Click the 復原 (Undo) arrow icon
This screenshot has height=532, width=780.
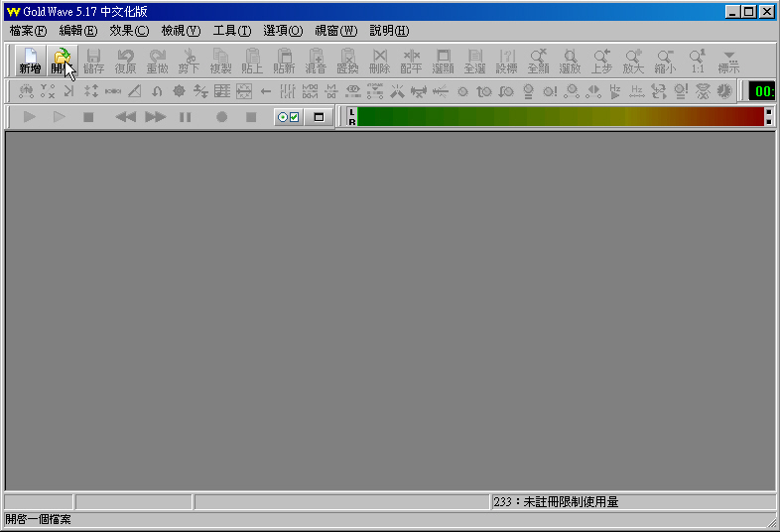coord(125,62)
